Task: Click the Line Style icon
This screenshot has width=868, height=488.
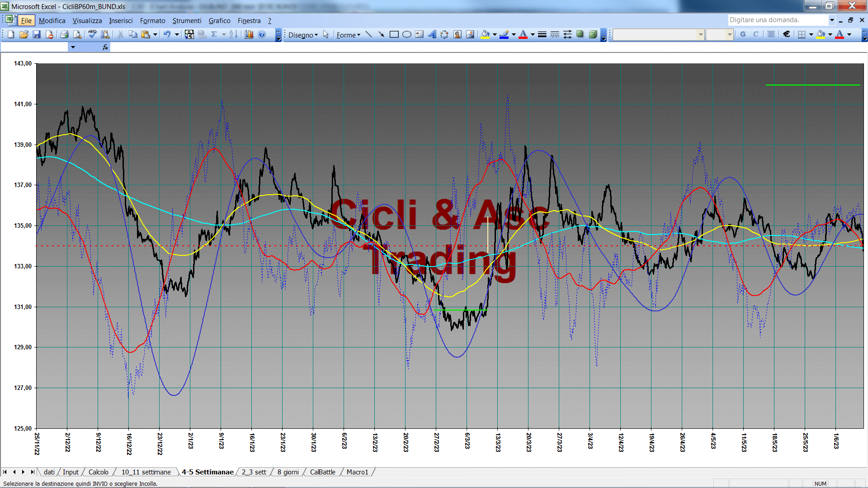Action: pyautogui.click(x=542, y=34)
